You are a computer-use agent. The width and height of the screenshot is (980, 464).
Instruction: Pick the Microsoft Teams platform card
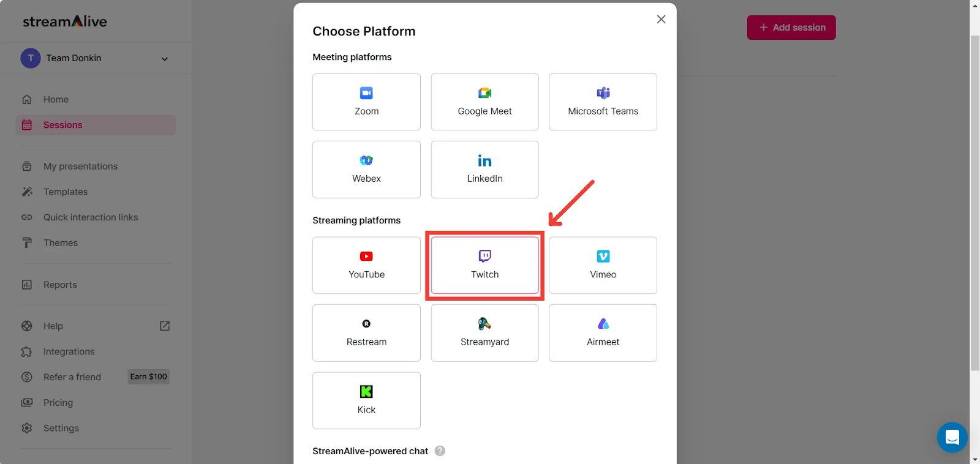click(603, 102)
